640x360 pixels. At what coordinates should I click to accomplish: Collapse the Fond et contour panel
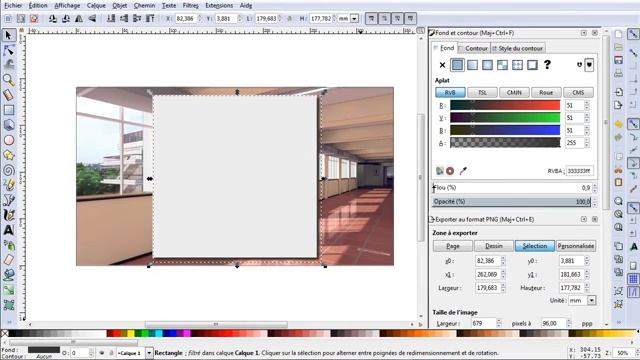click(584, 33)
